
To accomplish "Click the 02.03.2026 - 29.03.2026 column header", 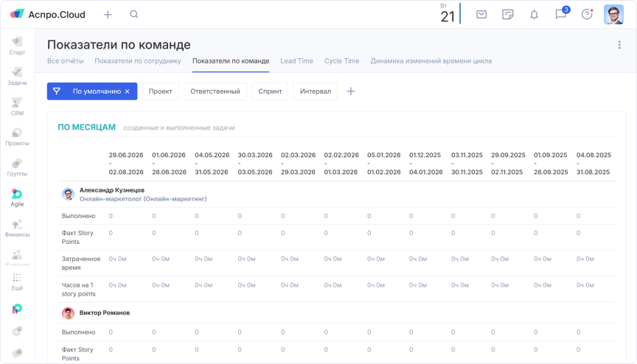I will (298, 164).
